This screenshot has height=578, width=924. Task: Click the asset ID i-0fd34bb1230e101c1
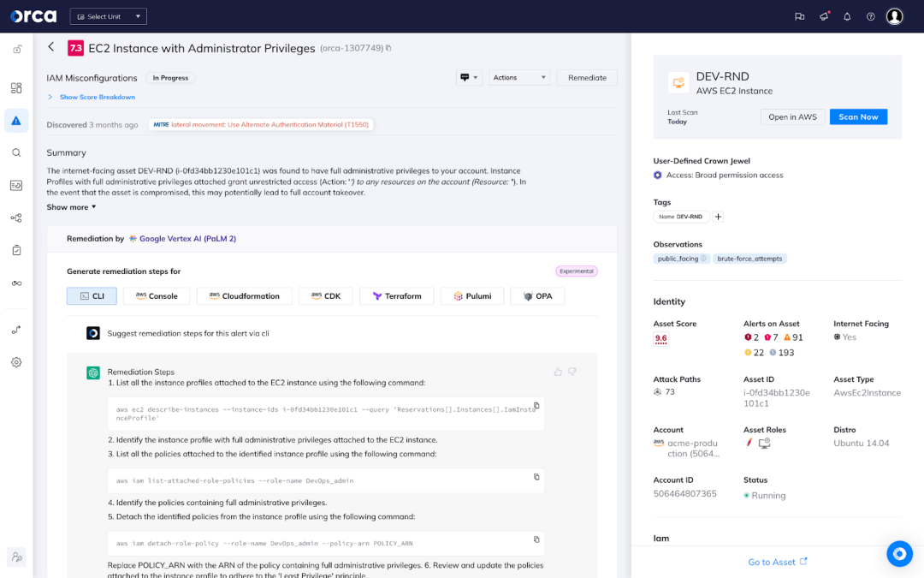pos(777,398)
